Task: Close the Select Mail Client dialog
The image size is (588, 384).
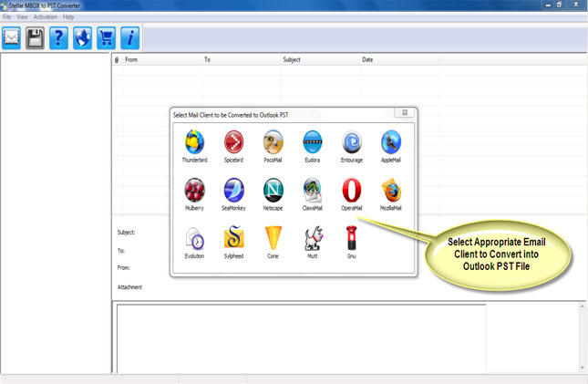Action: (x=405, y=112)
